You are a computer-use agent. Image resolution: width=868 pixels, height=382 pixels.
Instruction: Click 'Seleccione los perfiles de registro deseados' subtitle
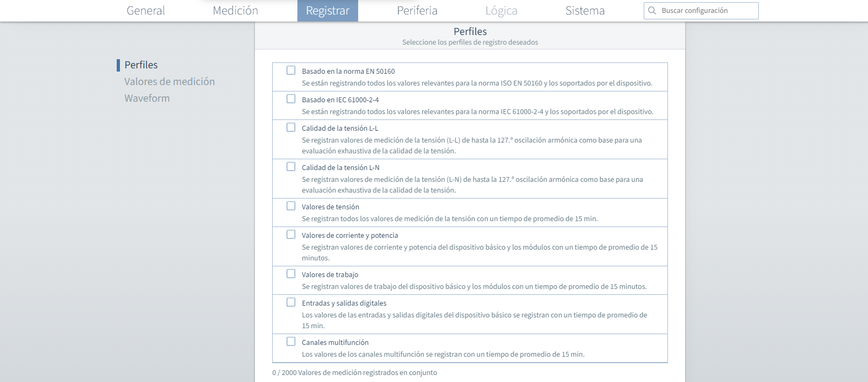coord(470,43)
